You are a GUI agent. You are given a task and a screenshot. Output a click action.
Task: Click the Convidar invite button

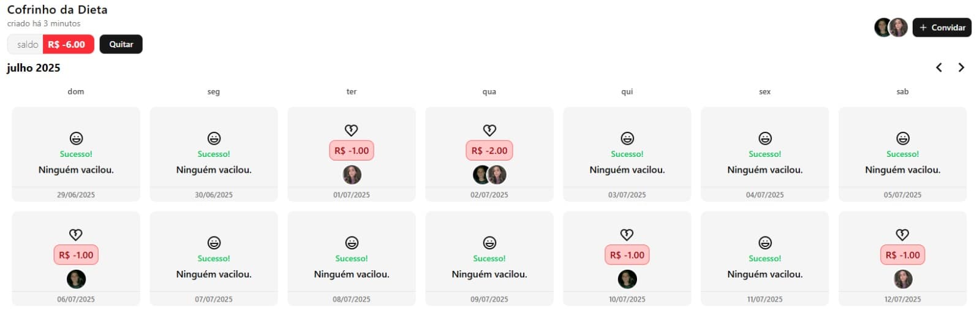[941, 28]
